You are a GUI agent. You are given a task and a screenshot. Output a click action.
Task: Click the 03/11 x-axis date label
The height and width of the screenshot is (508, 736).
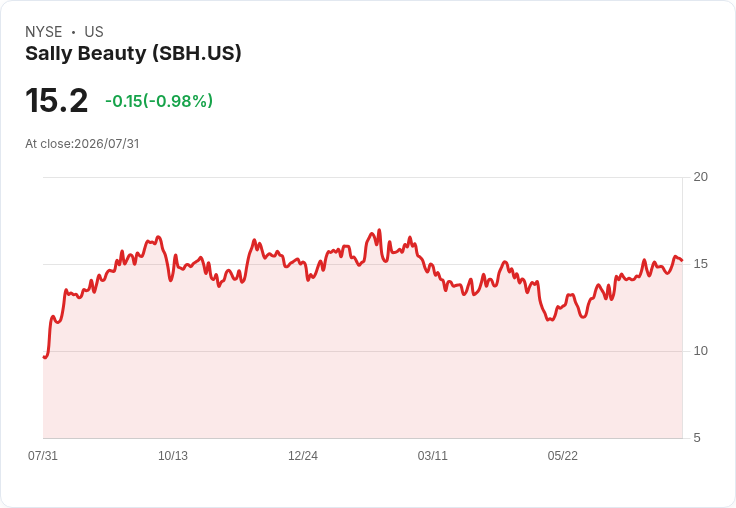[x=433, y=455]
